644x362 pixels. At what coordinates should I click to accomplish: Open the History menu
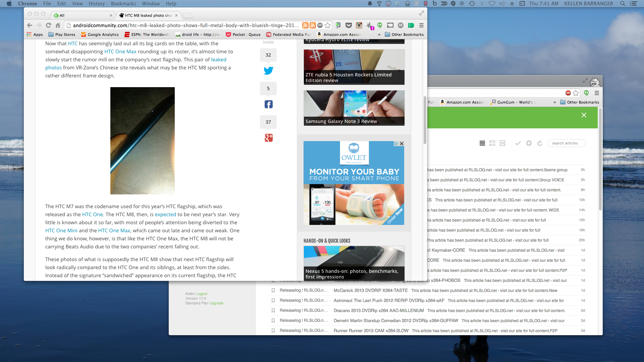pos(97,4)
